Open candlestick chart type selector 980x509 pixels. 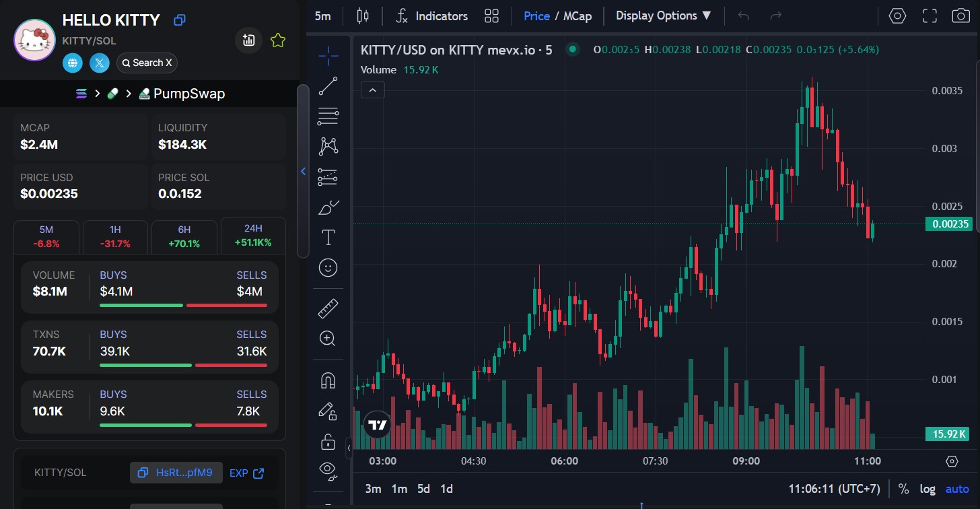[x=363, y=15]
